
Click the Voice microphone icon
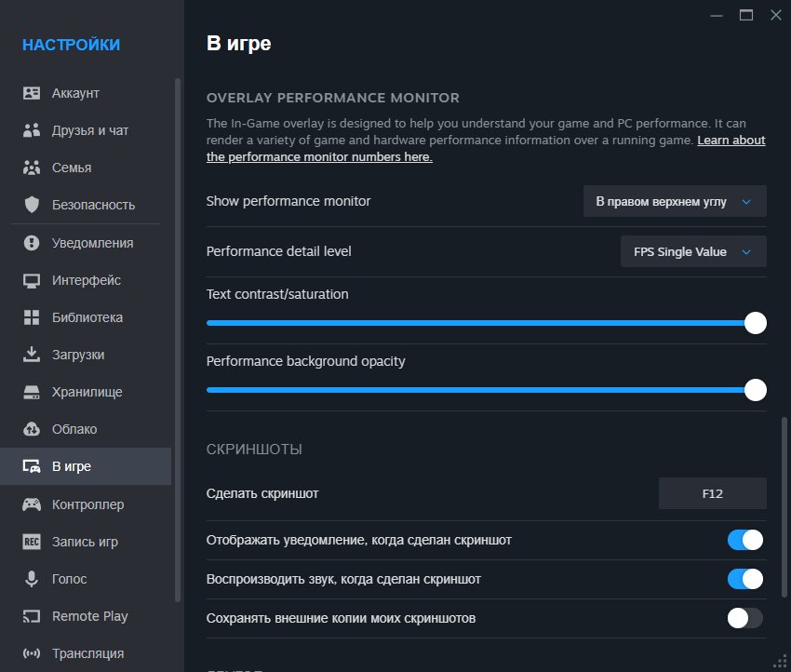click(x=32, y=579)
